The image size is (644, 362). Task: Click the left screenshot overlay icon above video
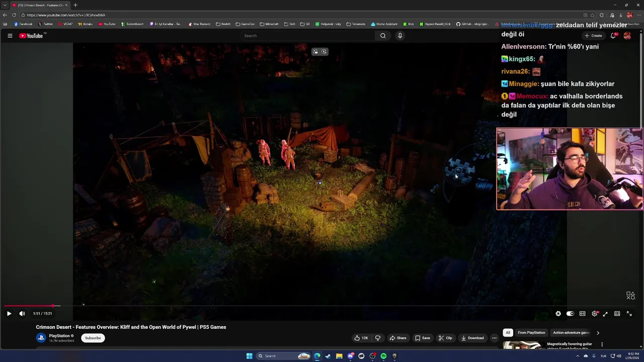pyautogui.click(x=315, y=51)
